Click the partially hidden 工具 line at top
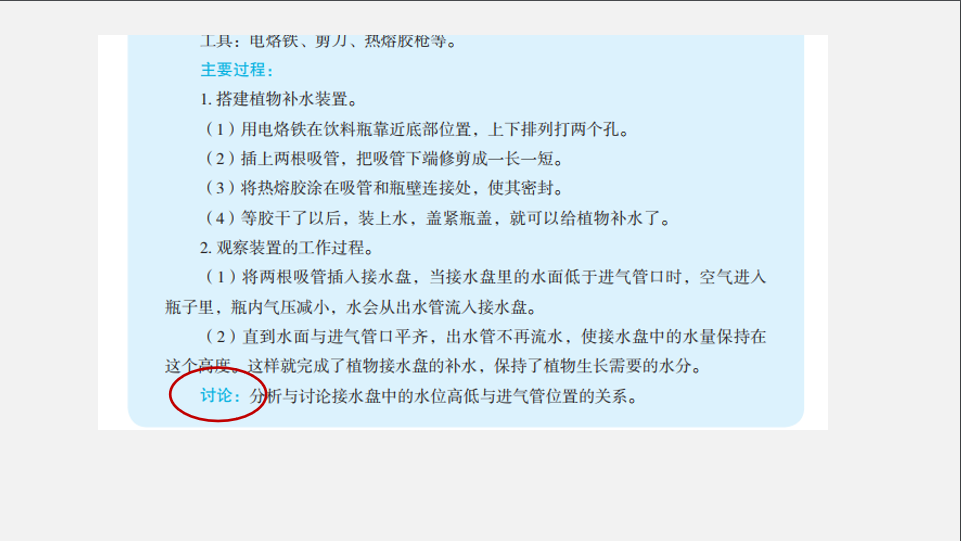Screen dimensions: 961x541 pos(329,42)
